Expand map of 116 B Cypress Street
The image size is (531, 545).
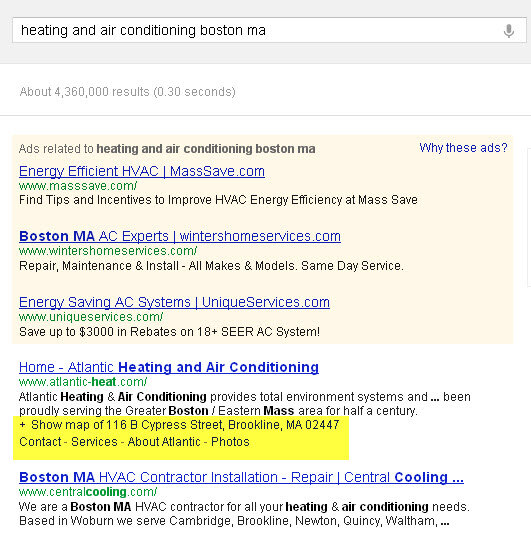point(179,425)
